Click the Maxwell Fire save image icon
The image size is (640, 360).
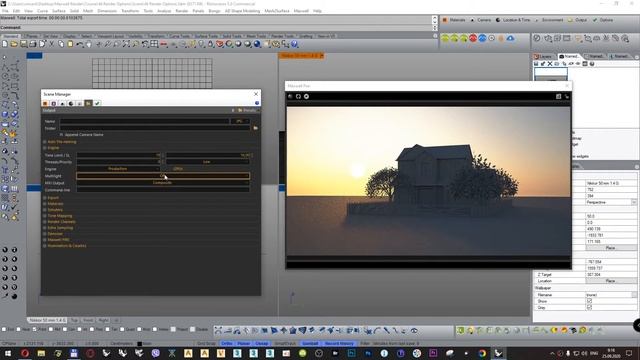[x=558, y=96]
